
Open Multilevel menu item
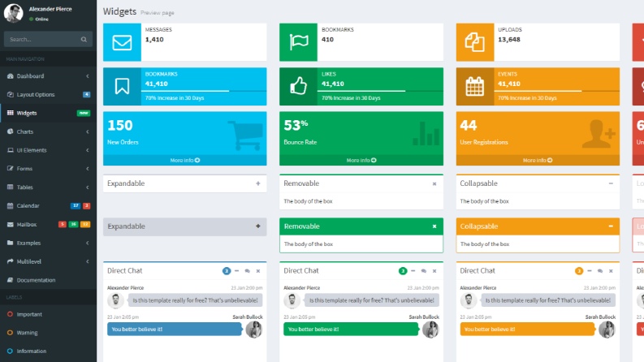(x=49, y=261)
